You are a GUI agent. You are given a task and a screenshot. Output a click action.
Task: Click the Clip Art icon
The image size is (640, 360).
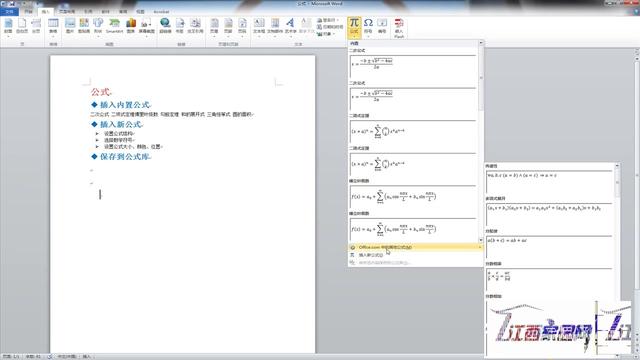[84, 25]
